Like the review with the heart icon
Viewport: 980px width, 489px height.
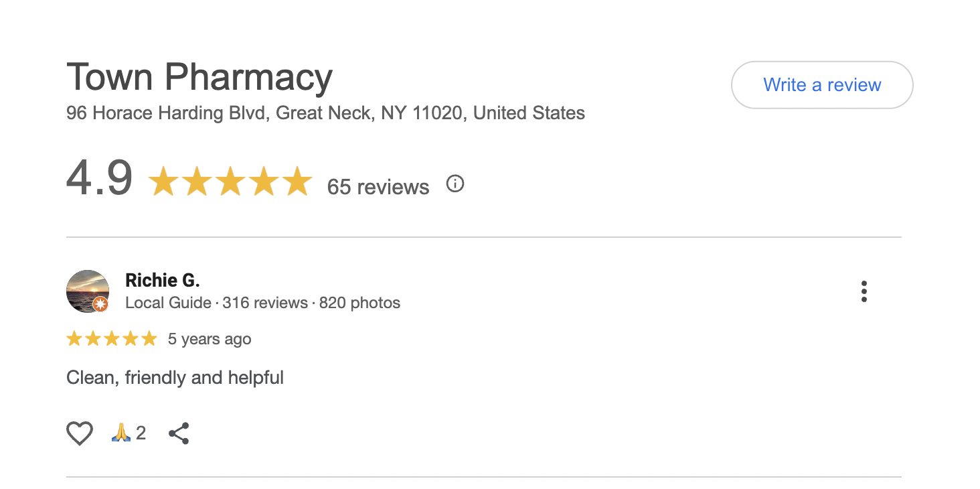coord(80,434)
